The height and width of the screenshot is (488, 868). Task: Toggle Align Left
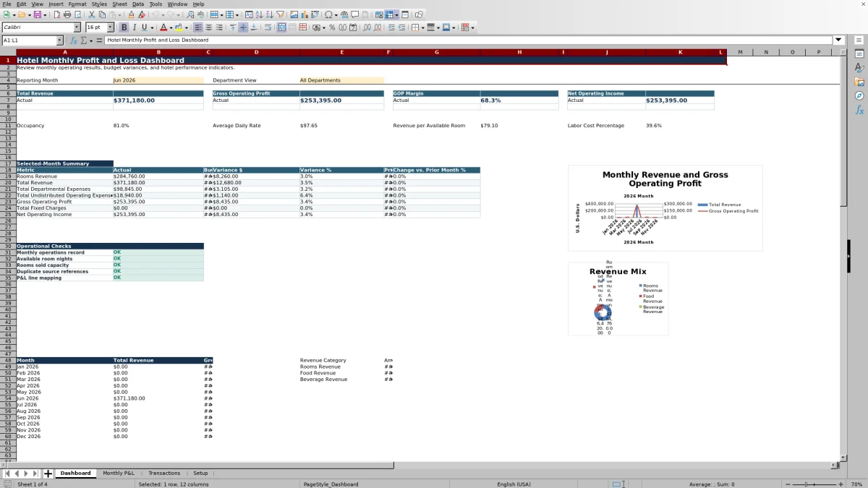[197, 27]
